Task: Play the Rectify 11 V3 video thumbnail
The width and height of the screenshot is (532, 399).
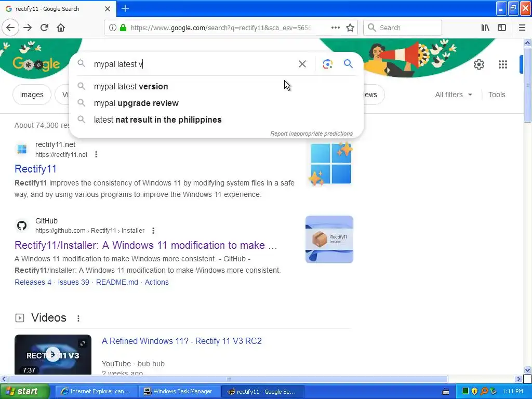Action: tap(53, 354)
